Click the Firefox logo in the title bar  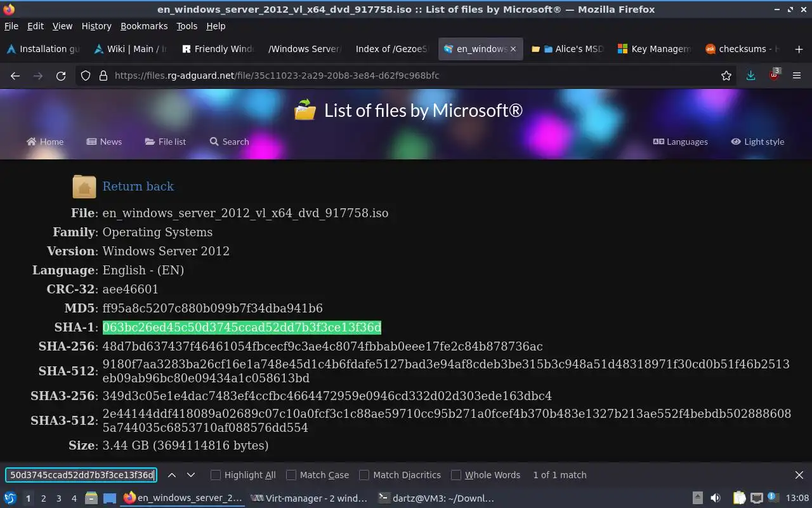click(x=9, y=9)
